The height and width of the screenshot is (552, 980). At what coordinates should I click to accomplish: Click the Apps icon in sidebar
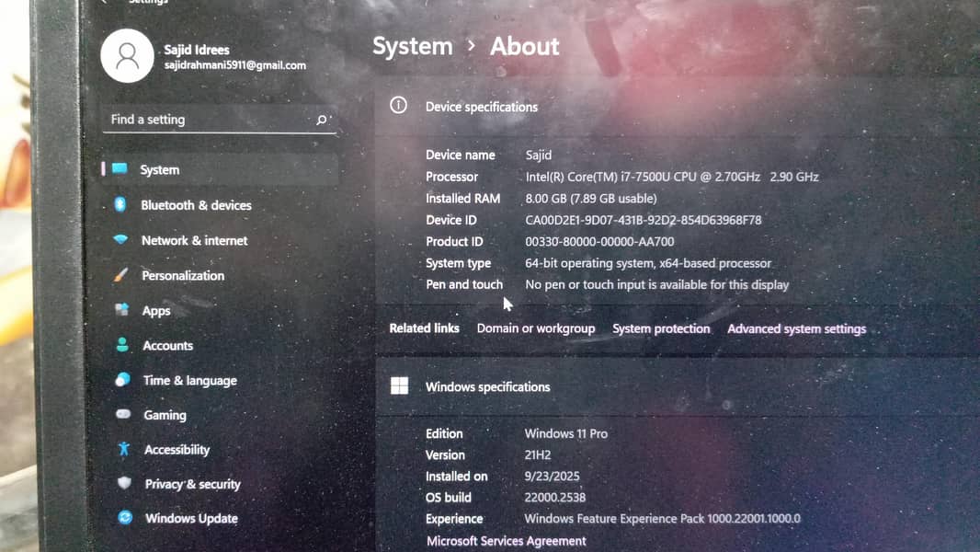(x=121, y=310)
